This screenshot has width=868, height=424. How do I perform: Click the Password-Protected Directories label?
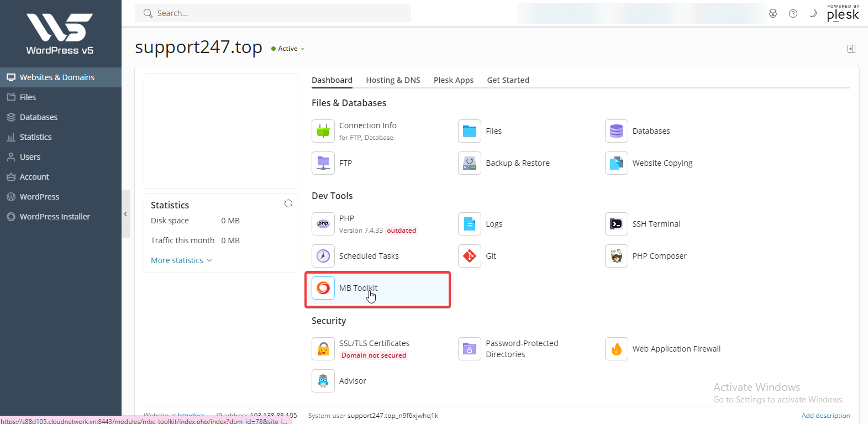click(522, 349)
